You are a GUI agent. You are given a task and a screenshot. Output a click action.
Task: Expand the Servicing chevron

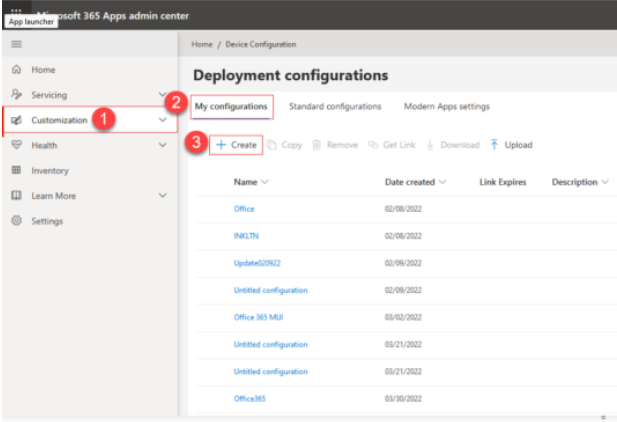[x=162, y=94]
